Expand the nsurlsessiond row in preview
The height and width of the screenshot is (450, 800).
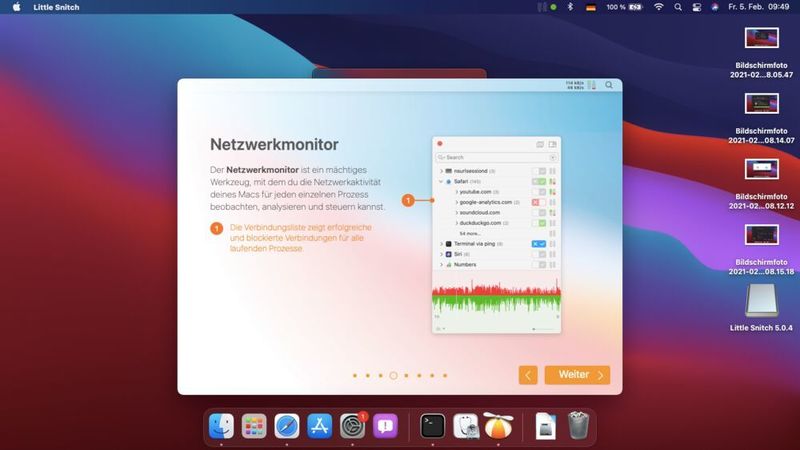pyautogui.click(x=441, y=171)
